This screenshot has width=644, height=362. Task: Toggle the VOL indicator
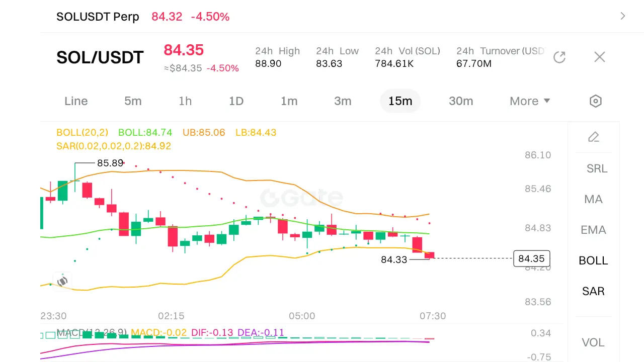[593, 342]
